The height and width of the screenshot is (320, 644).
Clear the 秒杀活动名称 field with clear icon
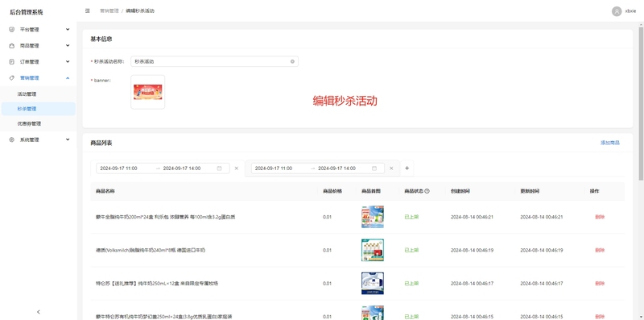[292, 61]
